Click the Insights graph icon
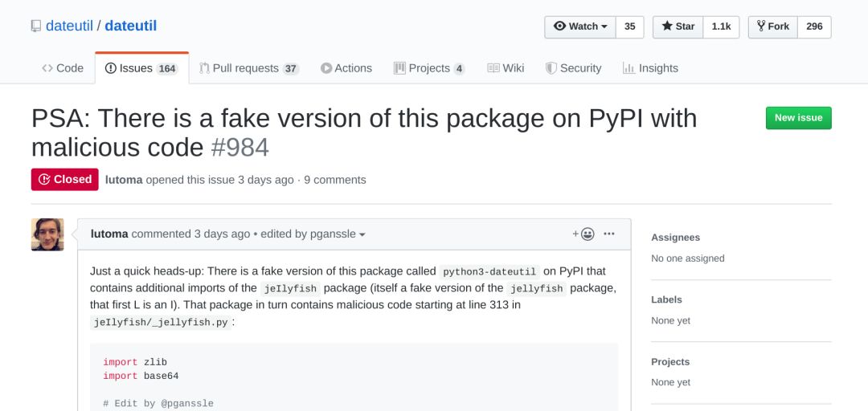 click(628, 68)
